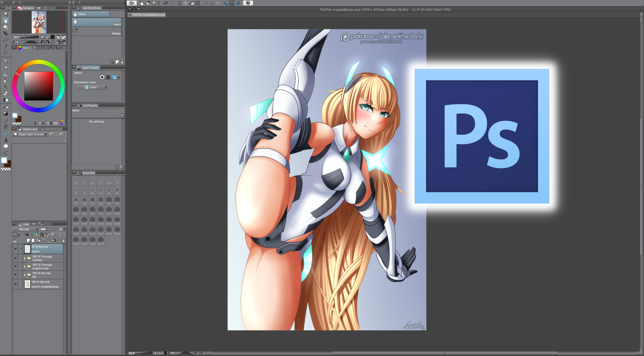Choose the Rotate sub tool
This screenshot has height=356, width=644.
click(x=97, y=31)
